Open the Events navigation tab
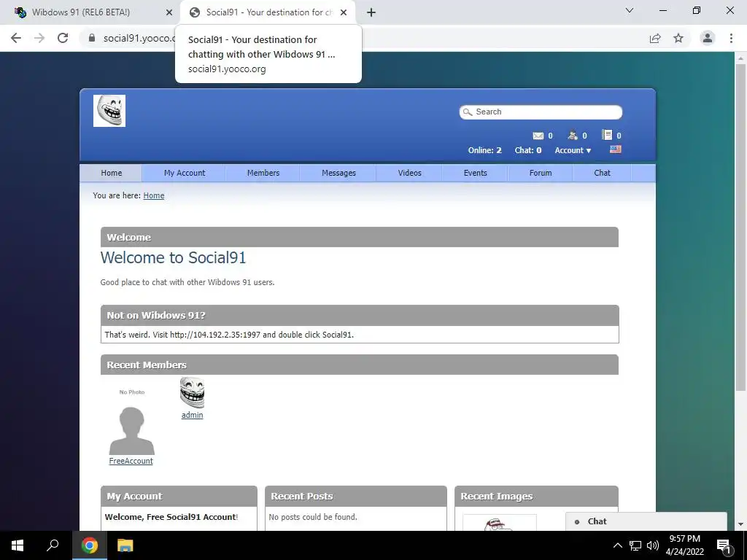 coord(476,173)
